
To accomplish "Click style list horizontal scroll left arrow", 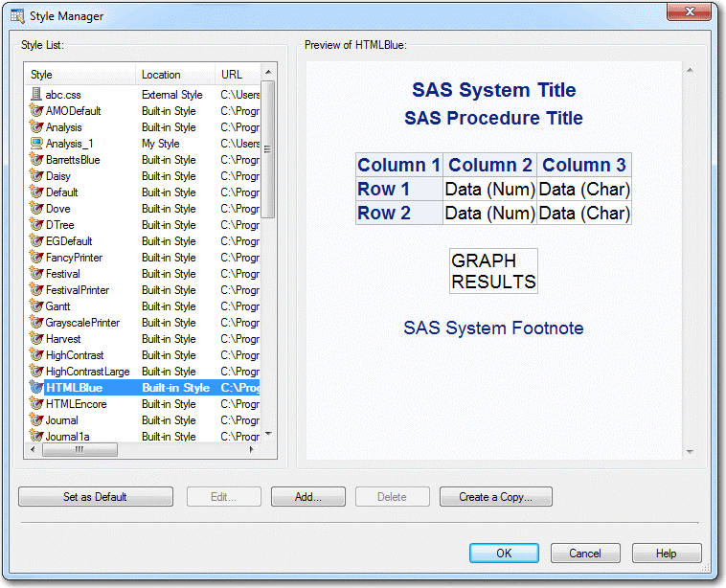I will click(33, 449).
